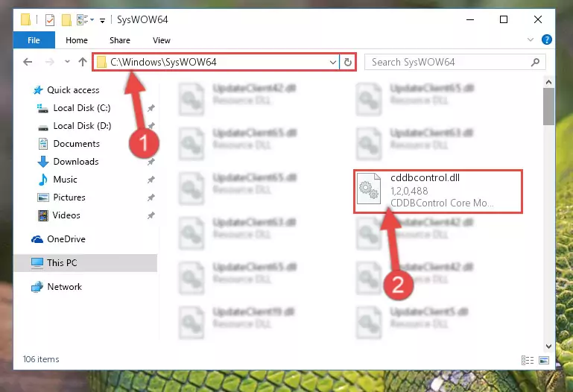Click the pin icon beside Music
Viewport: 573px width, 392px height.
[x=151, y=180]
